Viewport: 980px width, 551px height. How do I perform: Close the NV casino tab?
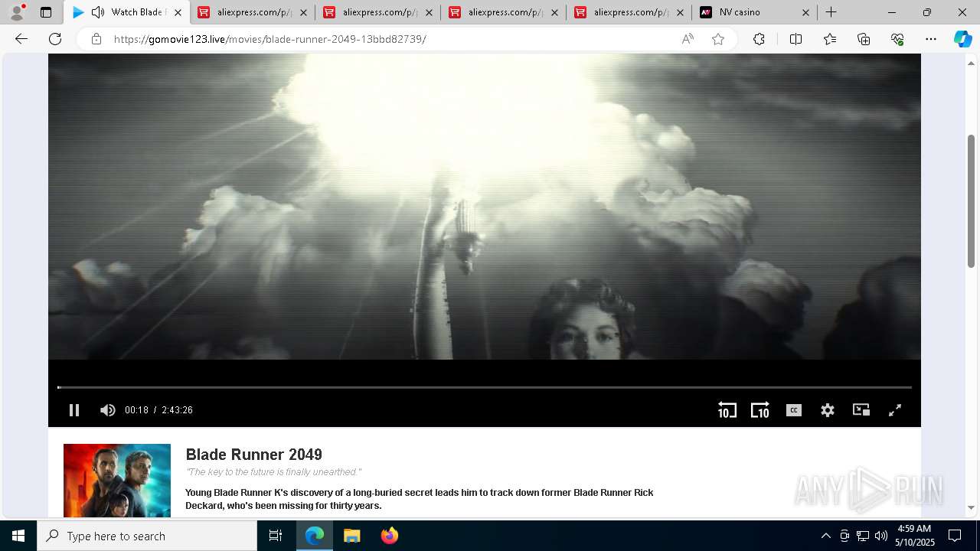[805, 12]
